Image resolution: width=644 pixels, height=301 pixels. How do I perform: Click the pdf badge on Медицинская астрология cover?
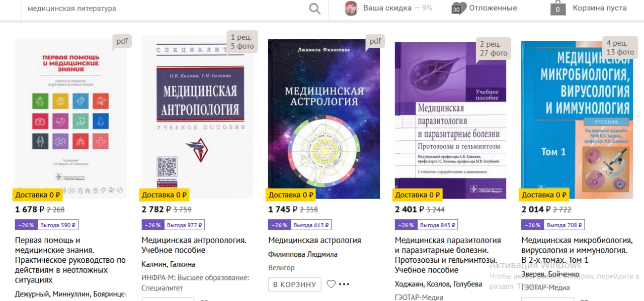point(375,41)
